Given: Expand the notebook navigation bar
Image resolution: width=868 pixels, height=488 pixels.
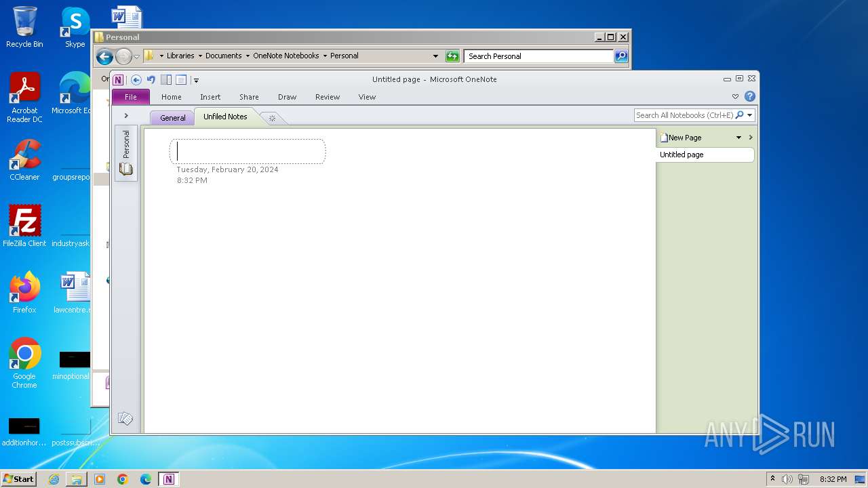Looking at the screenshot, I should click(x=126, y=116).
